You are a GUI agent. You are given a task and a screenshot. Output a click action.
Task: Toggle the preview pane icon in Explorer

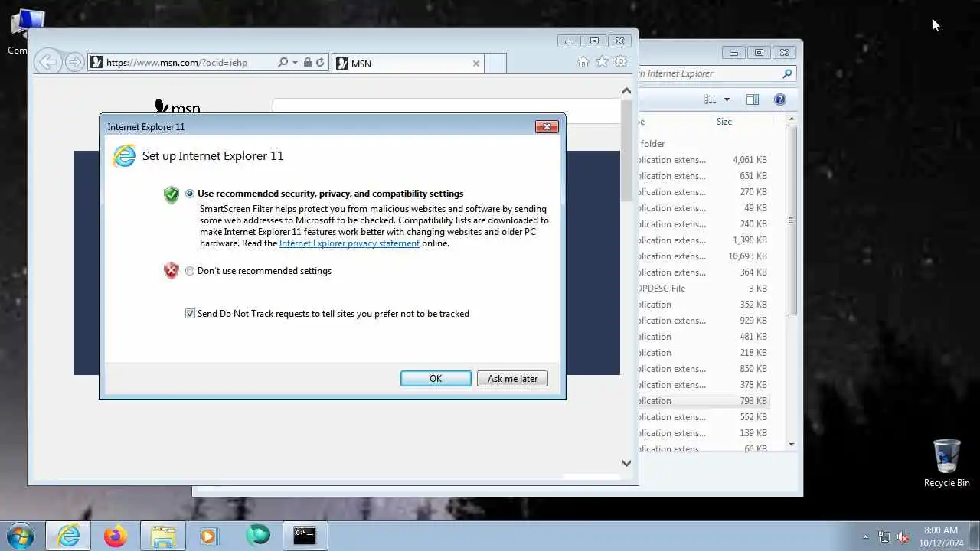(x=753, y=99)
